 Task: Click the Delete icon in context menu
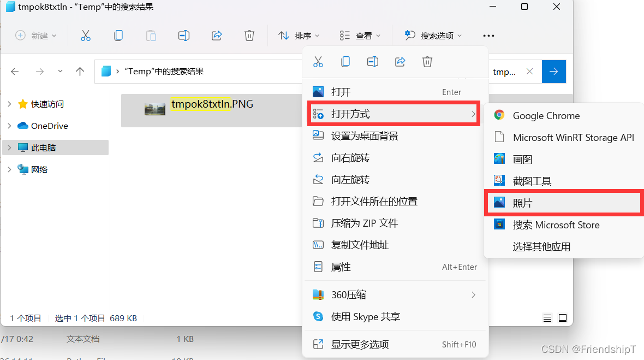[x=427, y=62]
